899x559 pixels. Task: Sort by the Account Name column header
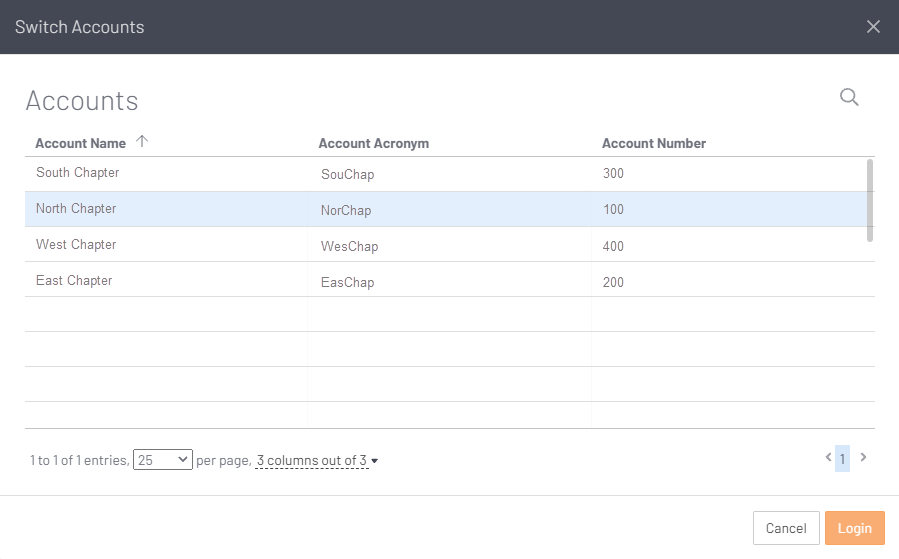tap(81, 143)
